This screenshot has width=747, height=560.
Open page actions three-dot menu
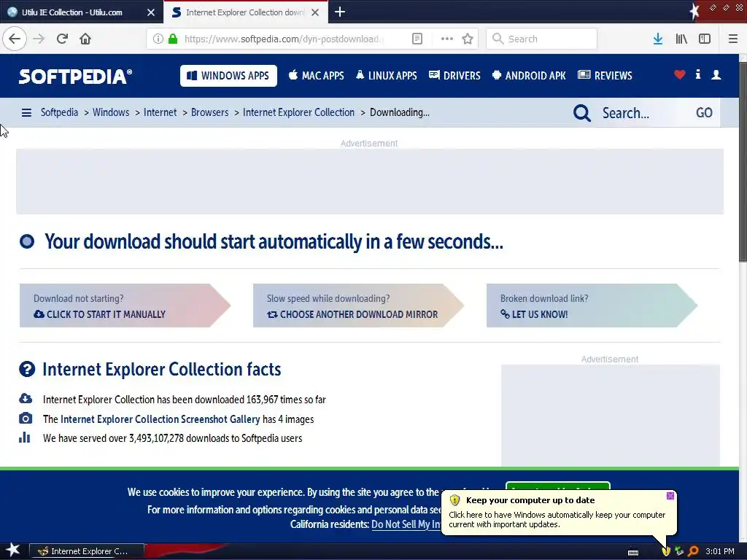tap(447, 39)
